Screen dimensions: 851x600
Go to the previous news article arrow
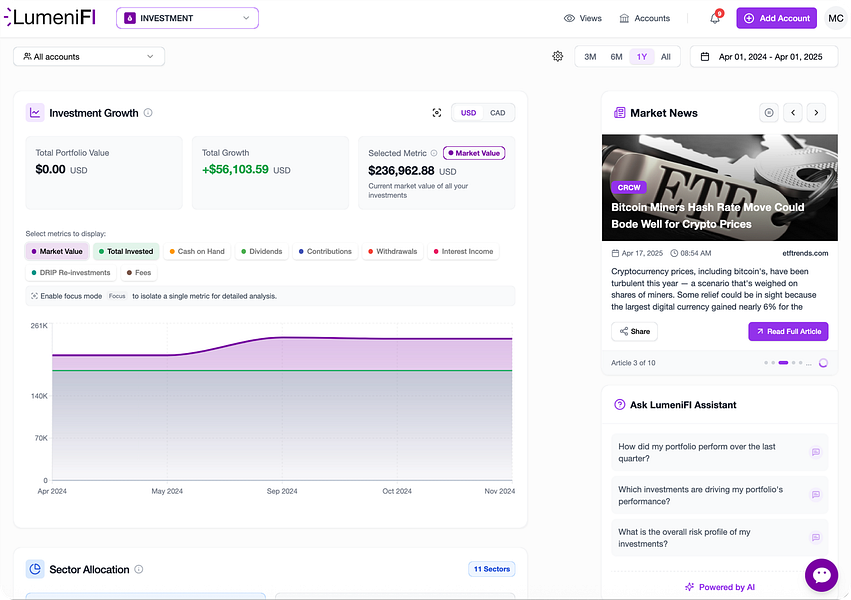[793, 113]
